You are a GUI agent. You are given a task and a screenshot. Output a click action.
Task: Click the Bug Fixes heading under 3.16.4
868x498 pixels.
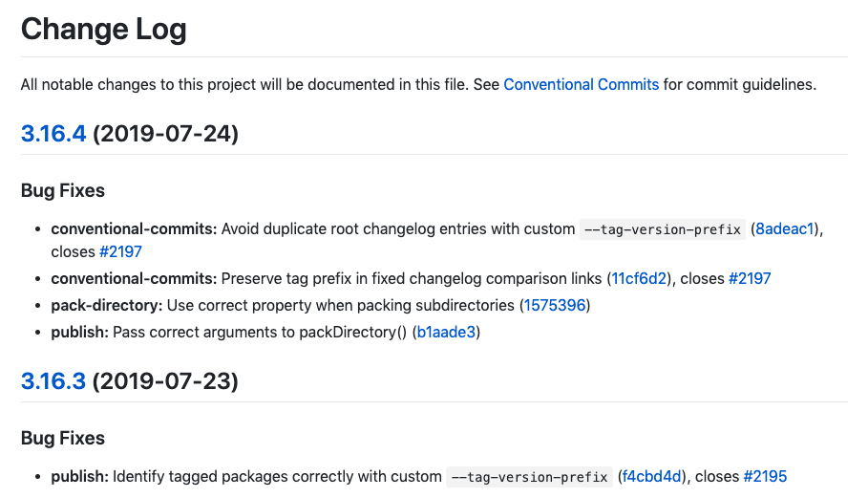click(x=63, y=190)
